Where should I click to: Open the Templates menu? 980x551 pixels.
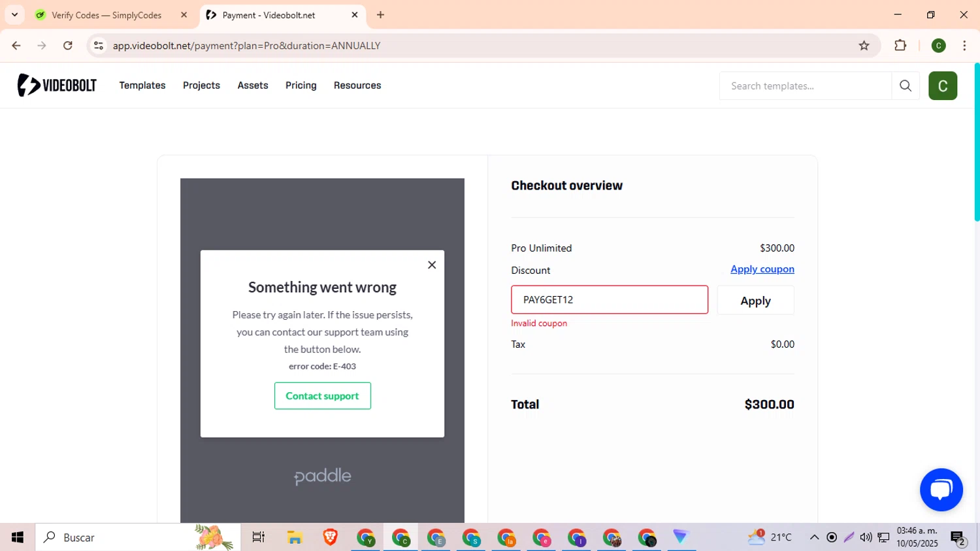pos(142,86)
